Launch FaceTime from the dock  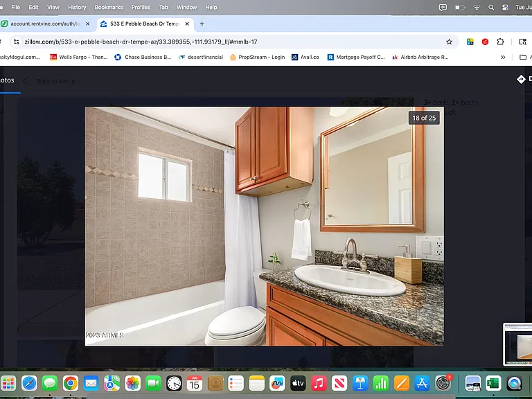[153, 384]
